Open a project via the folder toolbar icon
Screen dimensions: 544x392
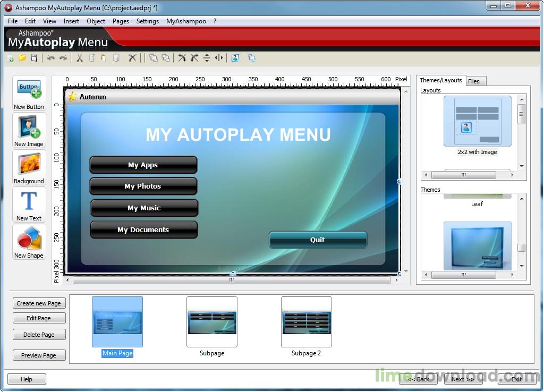(x=22, y=58)
